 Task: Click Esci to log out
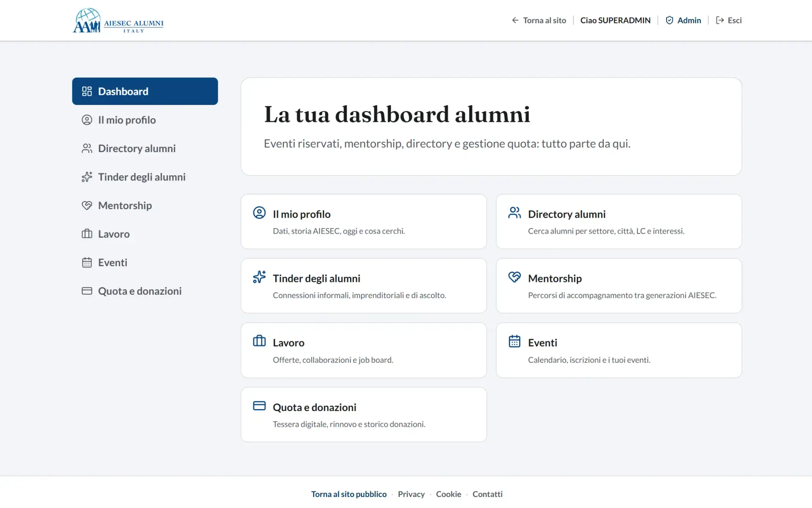coord(729,20)
